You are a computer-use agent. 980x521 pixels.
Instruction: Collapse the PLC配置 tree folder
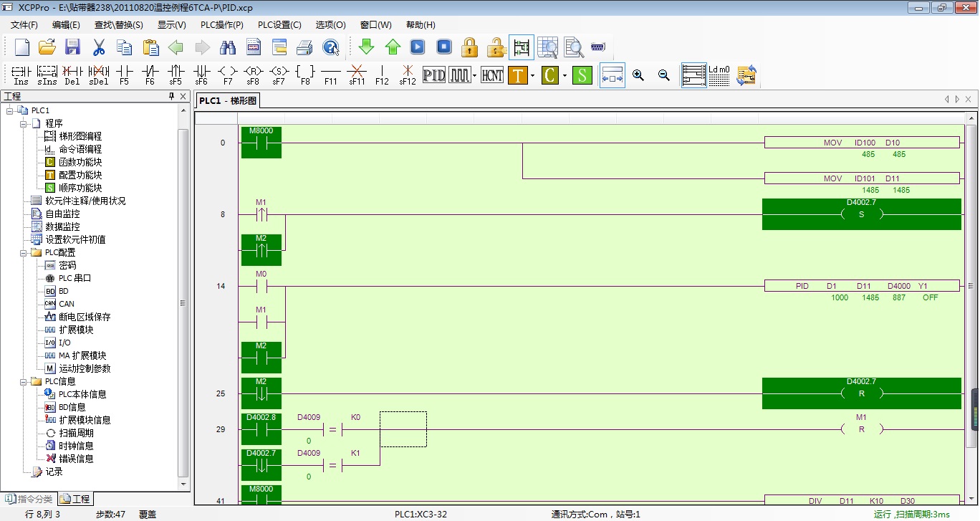(x=24, y=253)
